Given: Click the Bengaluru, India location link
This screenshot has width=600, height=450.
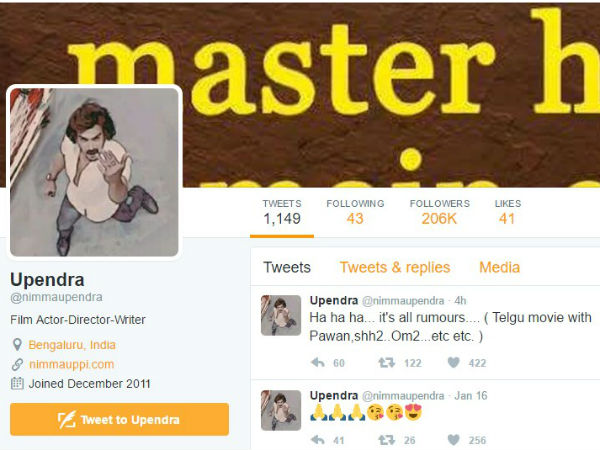Looking at the screenshot, I should pos(72,345).
